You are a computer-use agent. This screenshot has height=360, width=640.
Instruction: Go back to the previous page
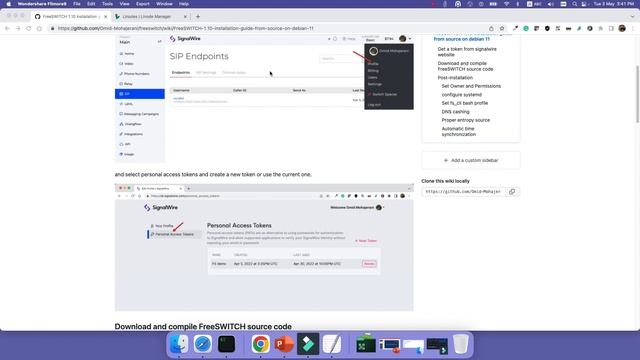click(x=7, y=29)
